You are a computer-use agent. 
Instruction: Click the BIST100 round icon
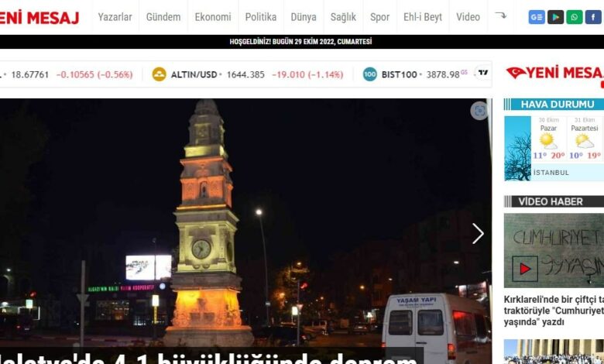click(x=370, y=74)
